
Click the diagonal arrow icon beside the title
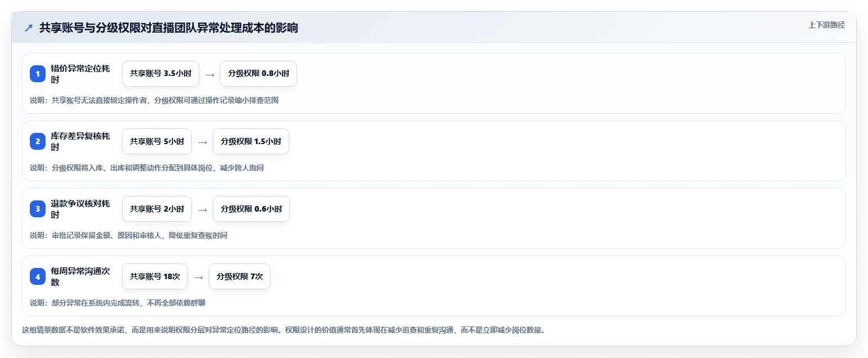(29, 28)
